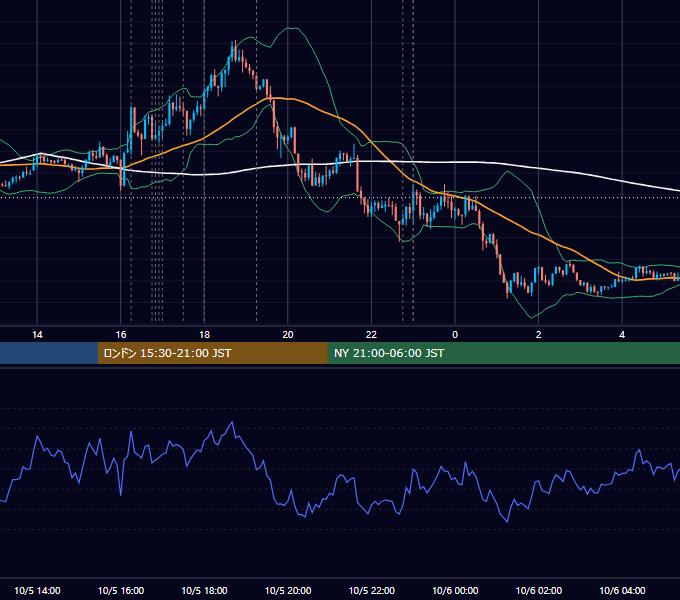Click the 10/6 02:00 date label
Screen dimensions: 680x600
pyautogui.click(x=539, y=590)
